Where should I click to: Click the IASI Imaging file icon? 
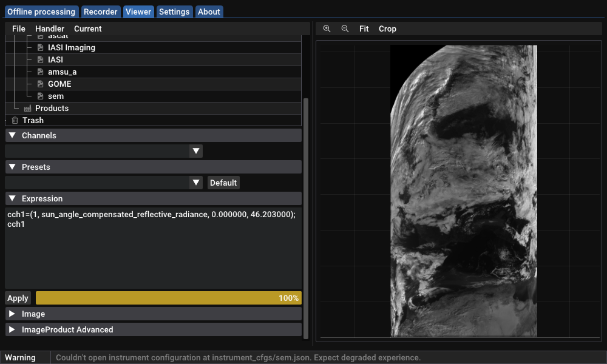[x=40, y=48]
